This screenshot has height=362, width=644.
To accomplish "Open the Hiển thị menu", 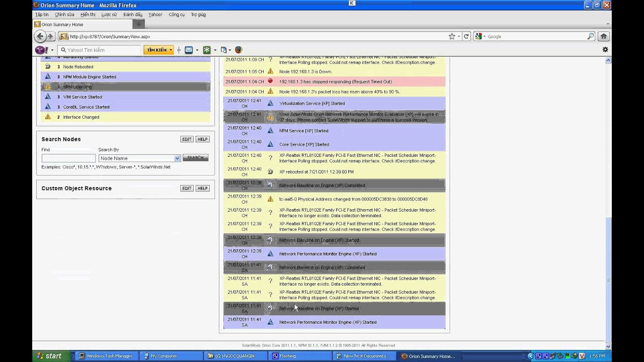I will pos(88,15).
